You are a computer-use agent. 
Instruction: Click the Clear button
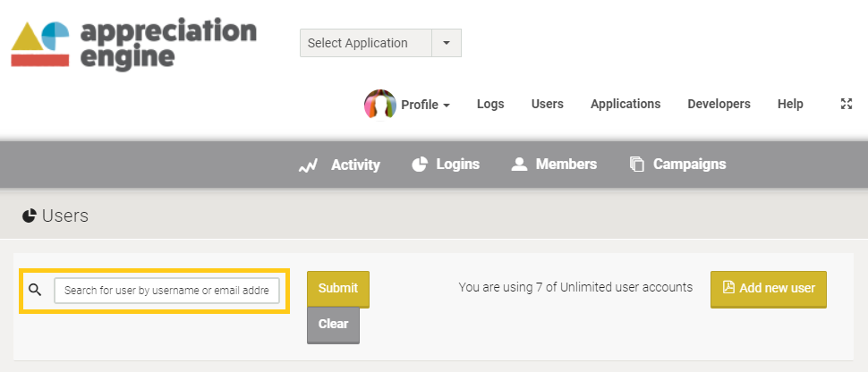[x=333, y=325]
